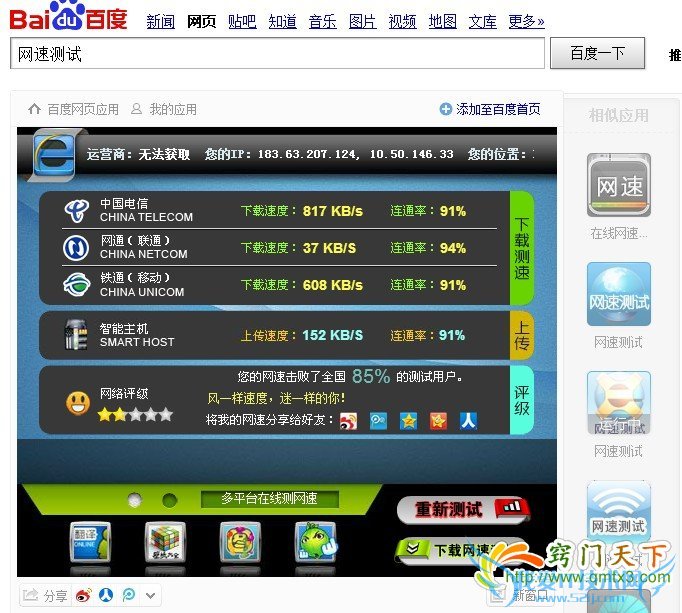The height and width of the screenshot is (613, 682).
Task: Click the star rating under 网络评级
Action: click(x=135, y=415)
